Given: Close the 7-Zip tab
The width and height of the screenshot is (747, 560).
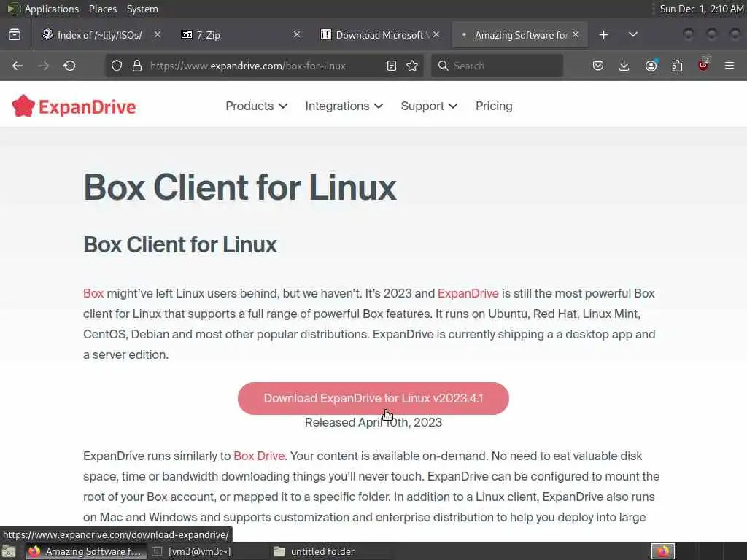Looking at the screenshot, I should tap(297, 35).
